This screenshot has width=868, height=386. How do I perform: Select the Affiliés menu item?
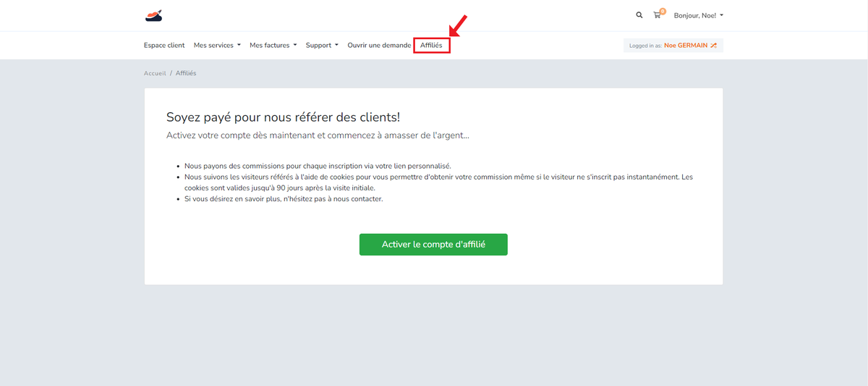coord(431,45)
